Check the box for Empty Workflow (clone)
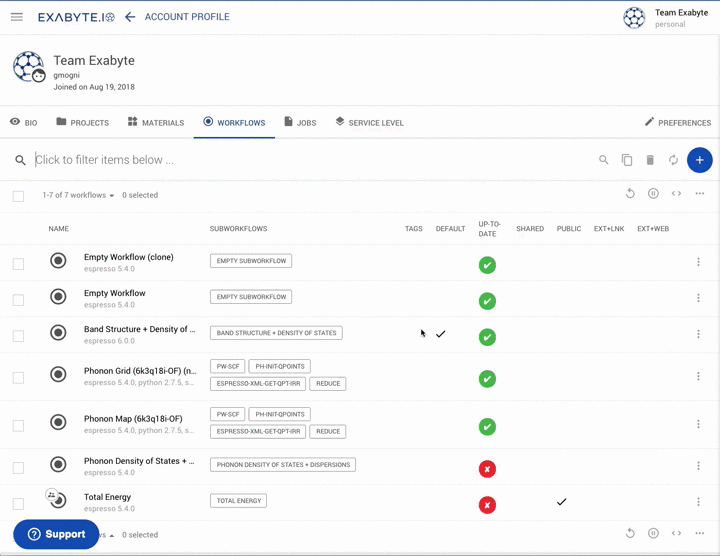Screen dimensions: 720x556 point(18,264)
